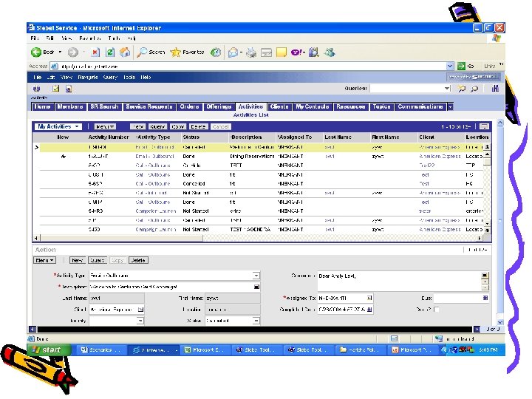Click Delete button in Activities list

coord(198,126)
